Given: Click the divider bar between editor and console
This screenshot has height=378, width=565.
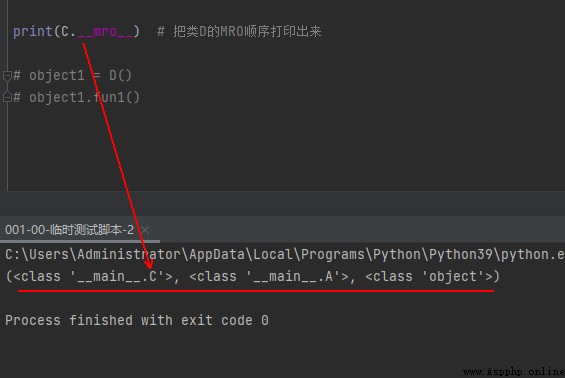Looking at the screenshot, I should tap(282, 204).
